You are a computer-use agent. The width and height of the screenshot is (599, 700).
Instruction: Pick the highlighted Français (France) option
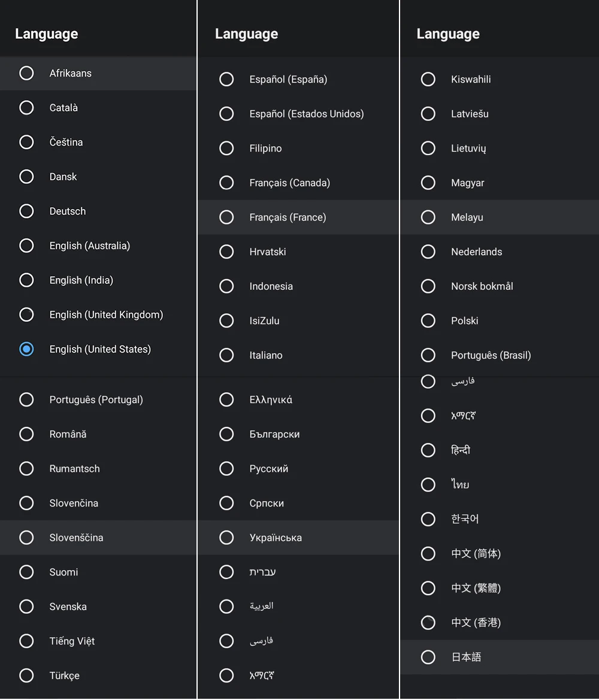point(298,217)
